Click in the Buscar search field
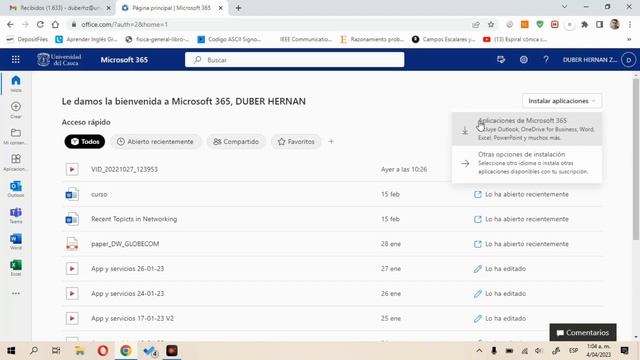This screenshot has height=360, width=640. 295,60
